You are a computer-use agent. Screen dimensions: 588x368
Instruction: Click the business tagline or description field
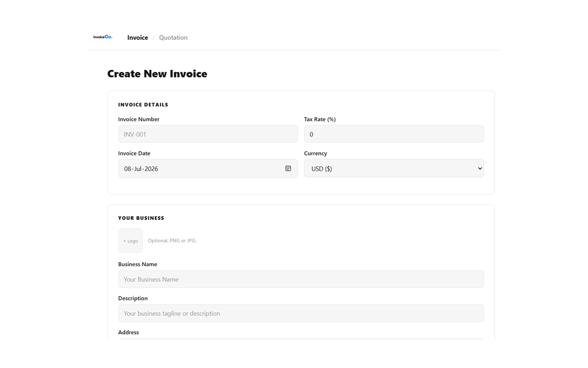pyautogui.click(x=301, y=313)
